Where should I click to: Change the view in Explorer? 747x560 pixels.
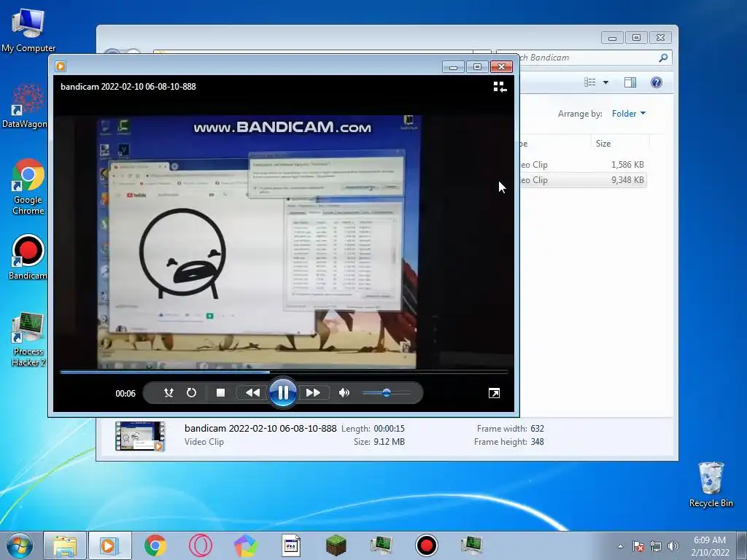589,82
